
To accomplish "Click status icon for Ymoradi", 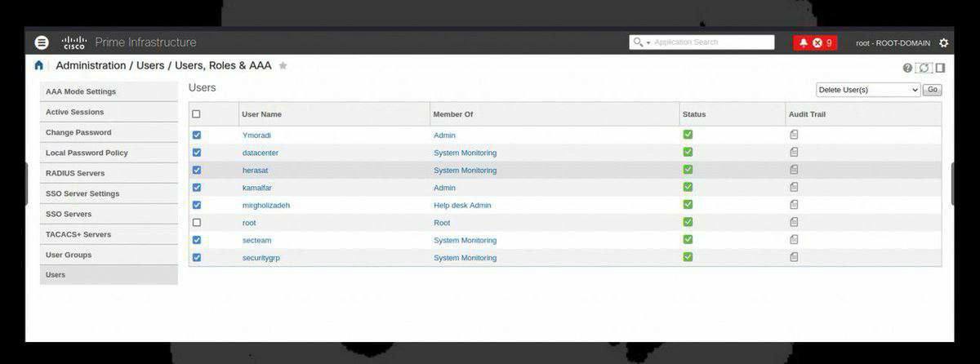I will coord(688,134).
